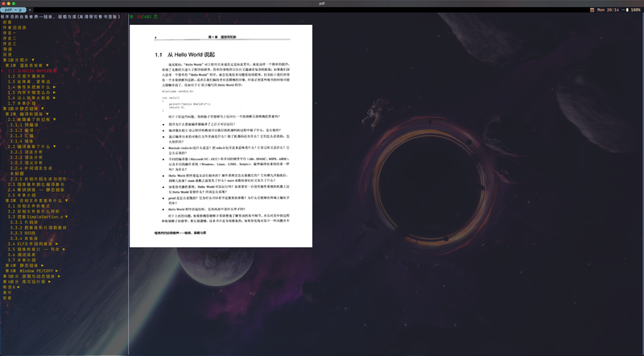Jump to section 3.6 调试信息

tap(22, 255)
